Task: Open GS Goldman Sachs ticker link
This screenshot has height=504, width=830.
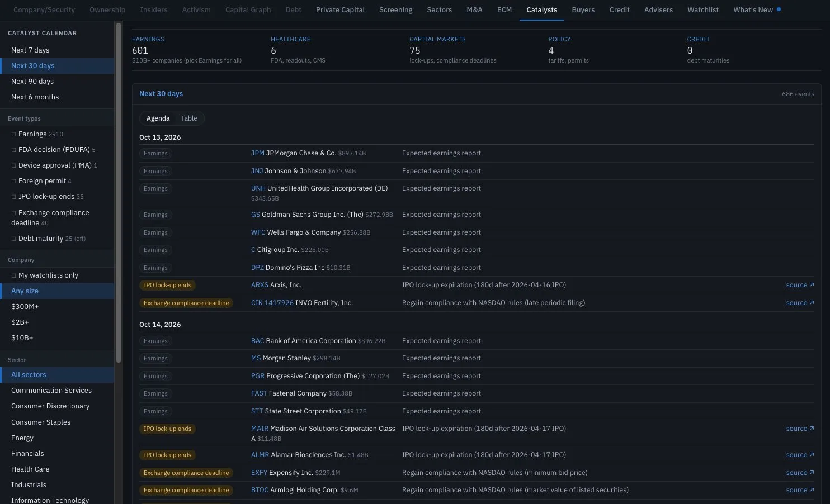Action: (x=255, y=215)
